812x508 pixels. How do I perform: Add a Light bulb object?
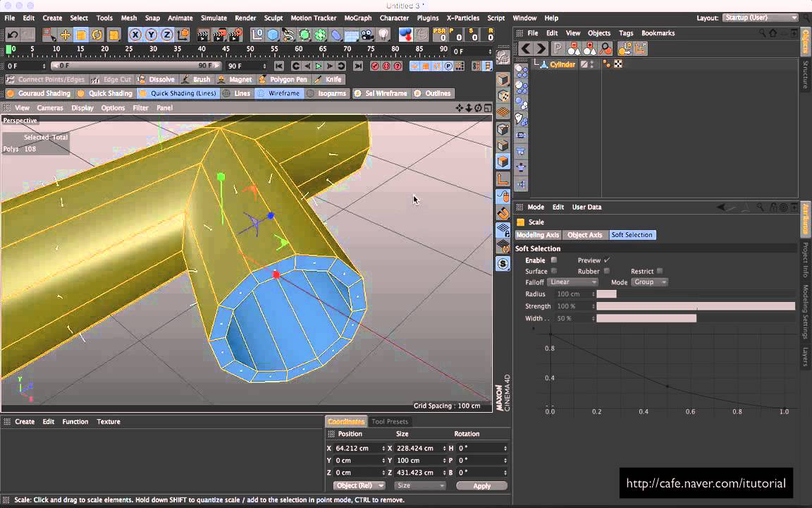pos(383,35)
